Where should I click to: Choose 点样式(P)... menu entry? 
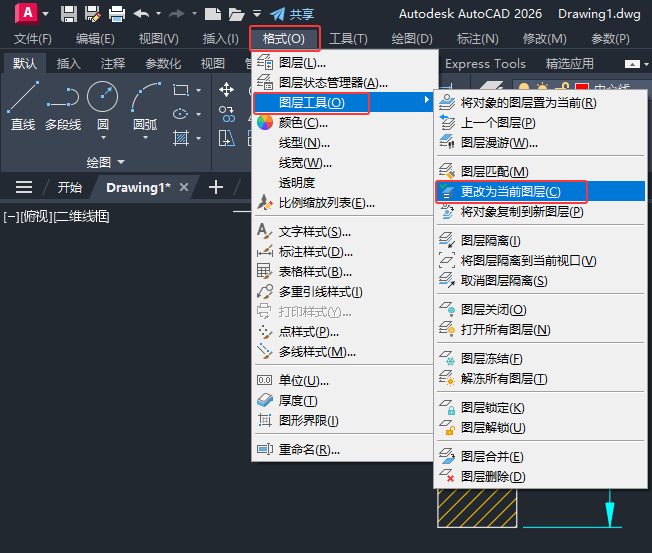click(344, 332)
